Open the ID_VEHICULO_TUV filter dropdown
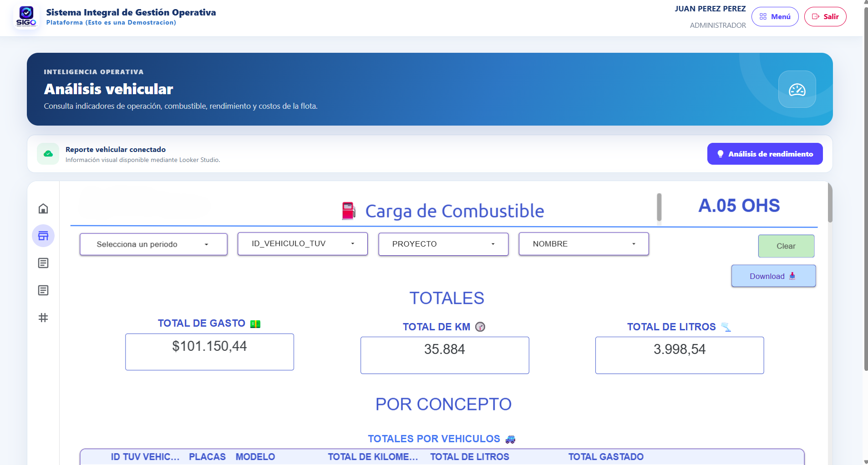Screen dimensions: 868x465 click(x=302, y=244)
